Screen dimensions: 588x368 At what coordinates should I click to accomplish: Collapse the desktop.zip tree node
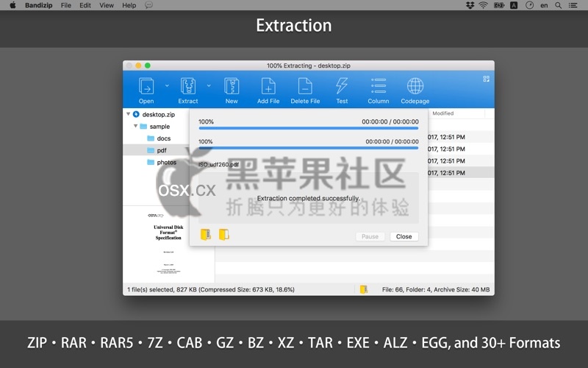[128, 114]
